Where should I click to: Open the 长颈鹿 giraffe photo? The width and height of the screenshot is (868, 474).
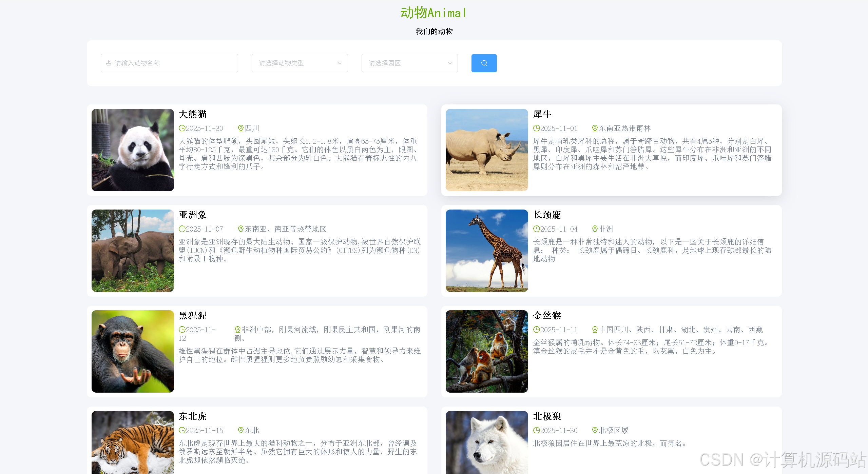point(487,251)
